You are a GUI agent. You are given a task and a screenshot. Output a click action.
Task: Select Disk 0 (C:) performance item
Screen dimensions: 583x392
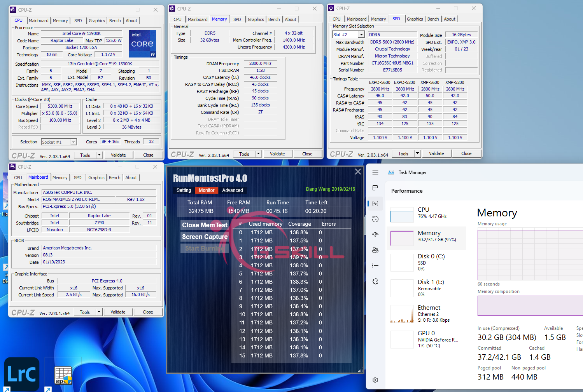point(426,262)
